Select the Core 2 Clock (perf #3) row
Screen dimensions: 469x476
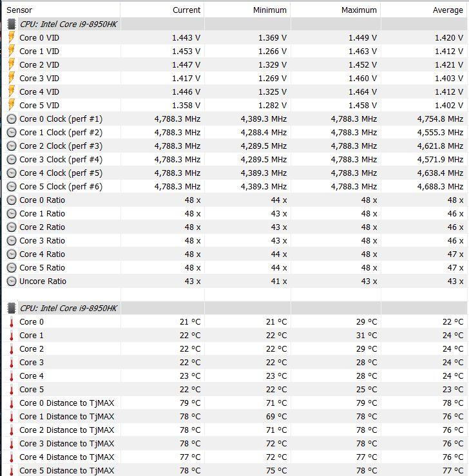click(235, 146)
